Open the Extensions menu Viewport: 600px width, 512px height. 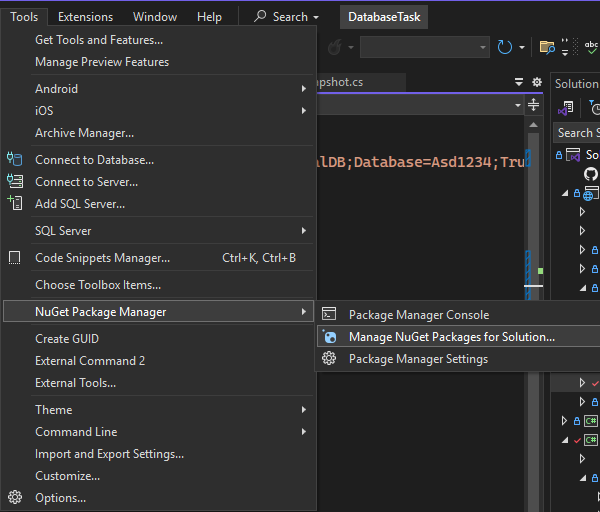[x=85, y=17]
